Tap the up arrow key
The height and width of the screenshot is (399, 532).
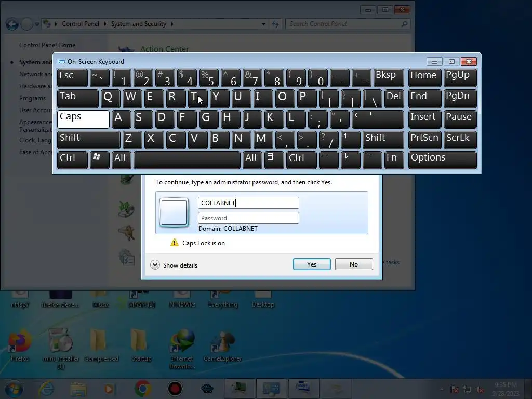tap(351, 140)
